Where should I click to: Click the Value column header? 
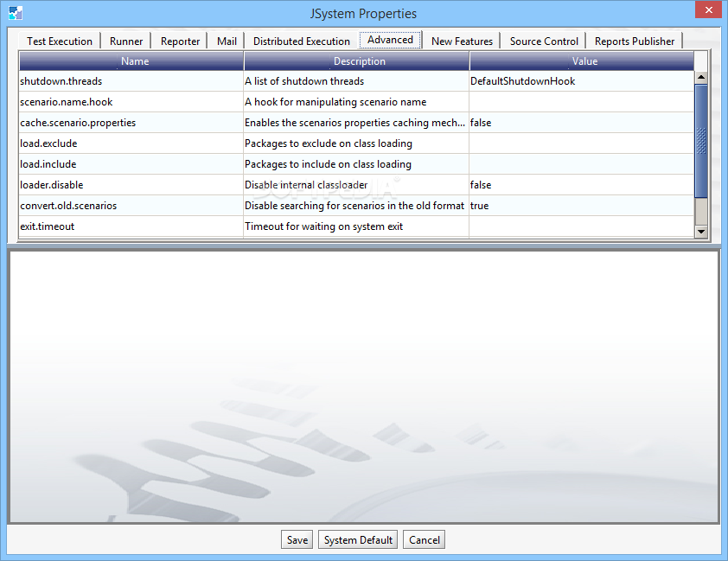[582, 61]
